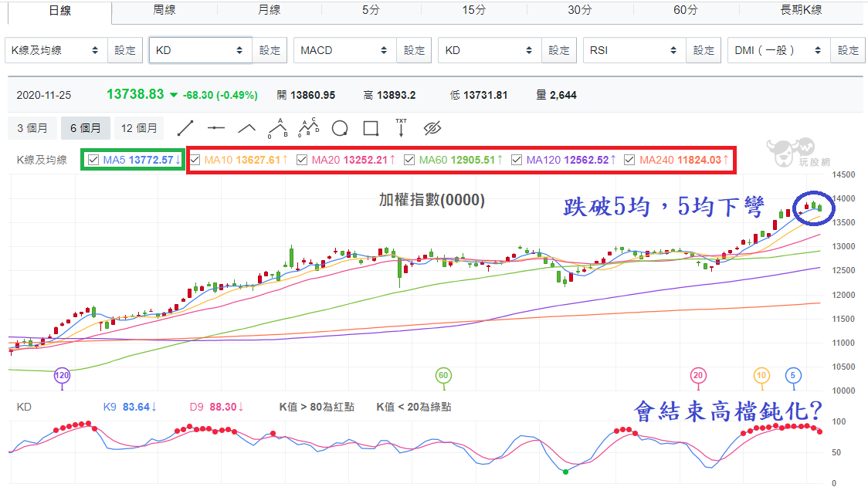Switch to the 月線 monthly chart tab
The width and height of the screenshot is (868, 487).
(x=269, y=10)
